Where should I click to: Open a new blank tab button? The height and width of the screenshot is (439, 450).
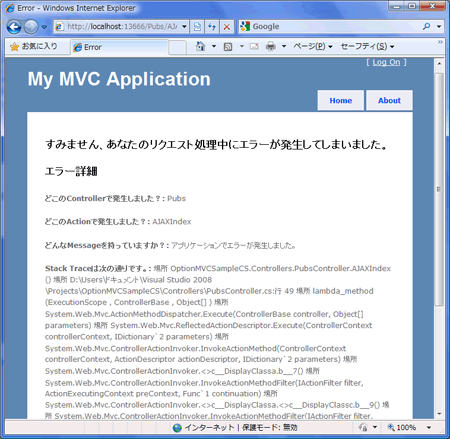click(x=177, y=48)
